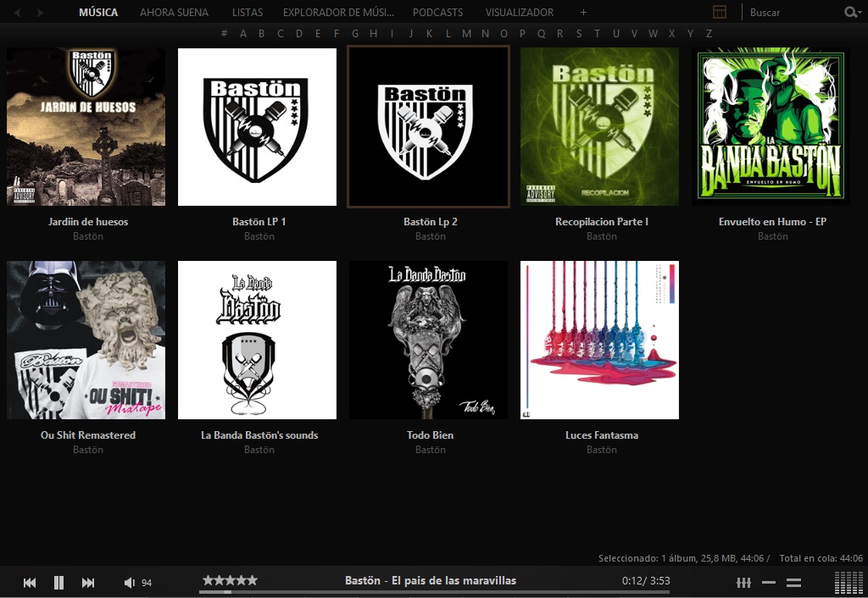Open the EXPLORADOR DE MÚSI... tab
Image resolution: width=868 pixels, height=598 pixels.
338,12
